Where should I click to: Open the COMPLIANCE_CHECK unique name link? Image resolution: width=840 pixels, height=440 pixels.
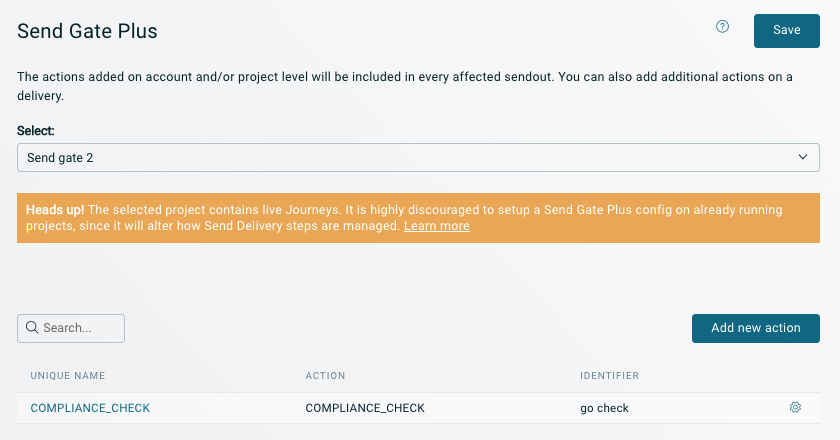click(x=90, y=408)
